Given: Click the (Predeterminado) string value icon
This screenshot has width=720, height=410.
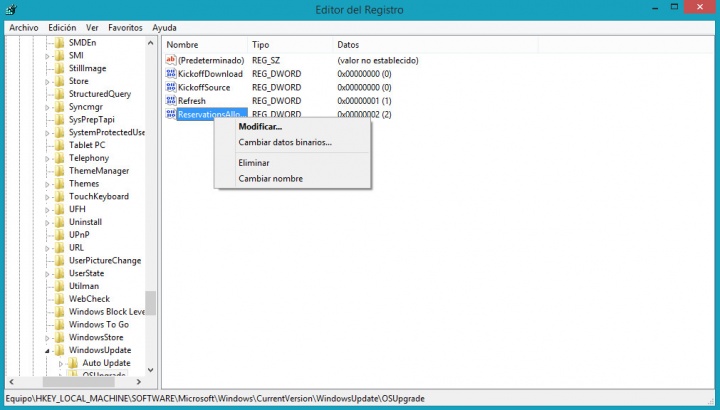Looking at the screenshot, I should click(171, 60).
